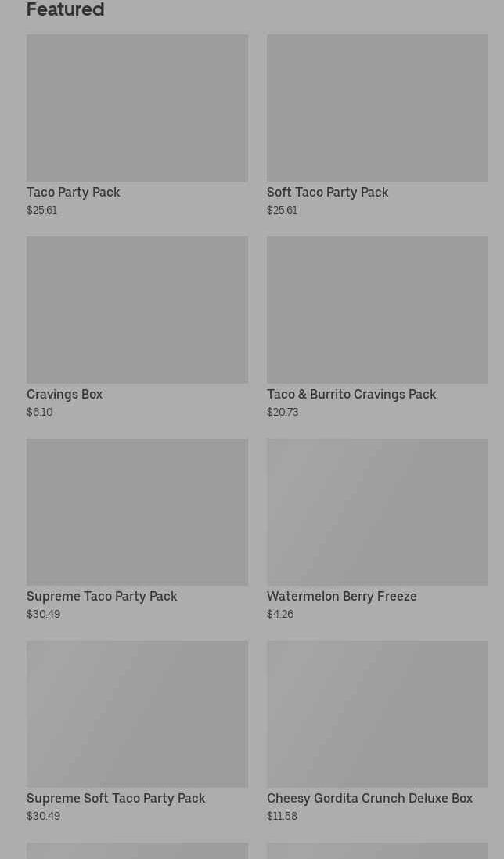Open Taco & Burrito Cravings Pack image
This screenshot has height=859, width=504.
click(377, 310)
